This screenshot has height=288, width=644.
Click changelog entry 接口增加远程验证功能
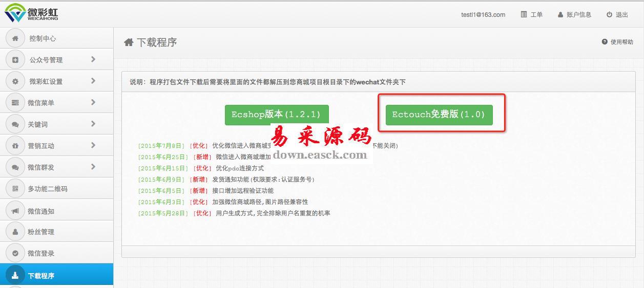(243, 191)
